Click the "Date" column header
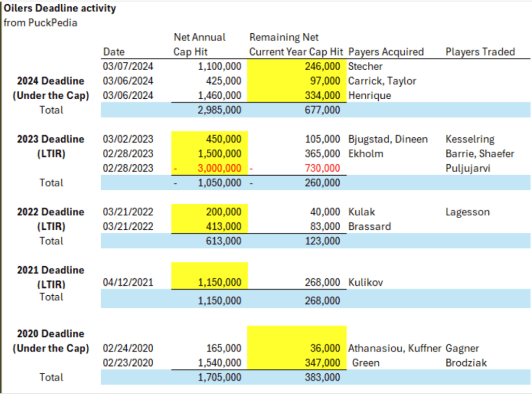This screenshot has height=394, width=532. (114, 51)
